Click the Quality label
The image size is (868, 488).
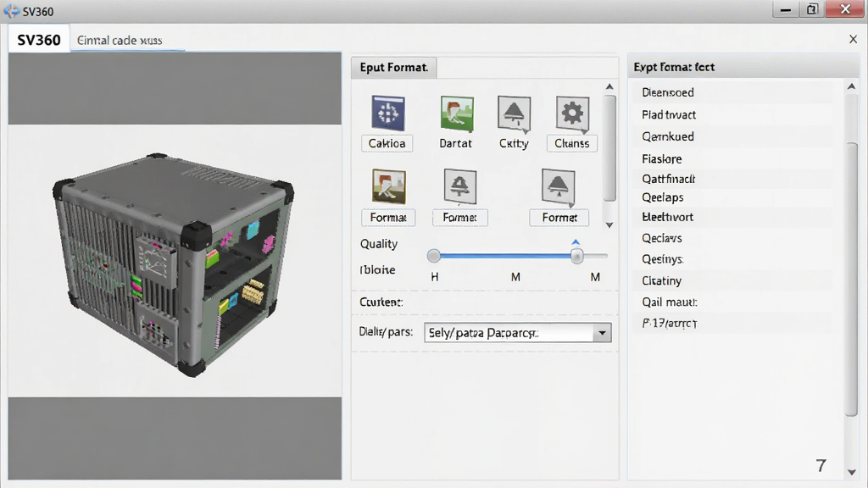click(379, 244)
